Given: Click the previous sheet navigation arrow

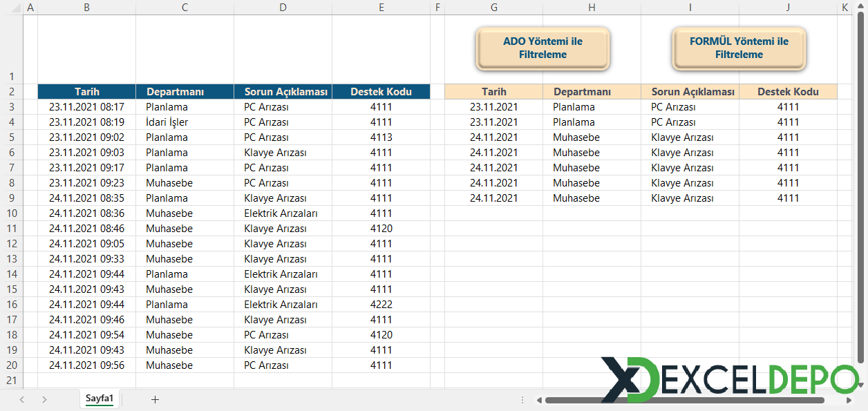Looking at the screenshot, I should click(x=22, y=399).
